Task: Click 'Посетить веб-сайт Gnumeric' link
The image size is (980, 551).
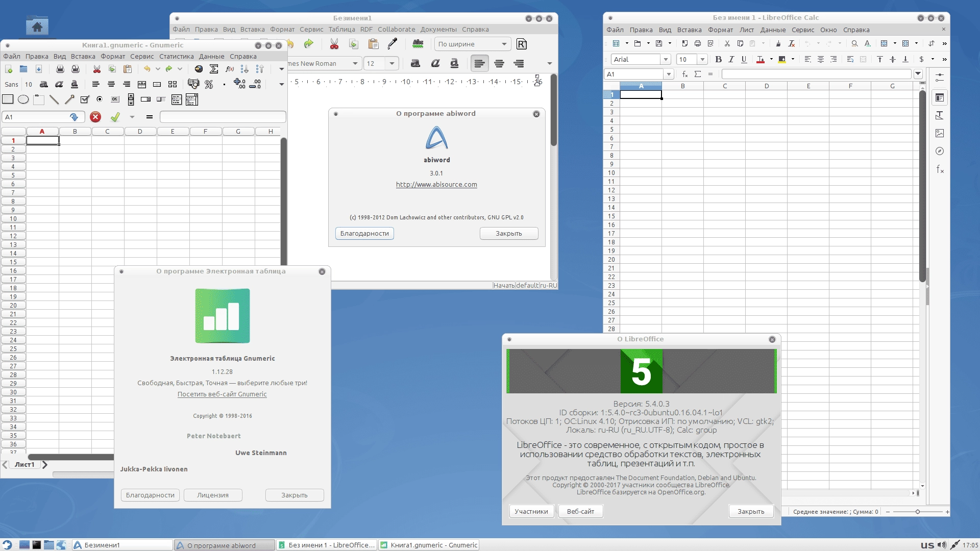Action: tap(222, 394)
